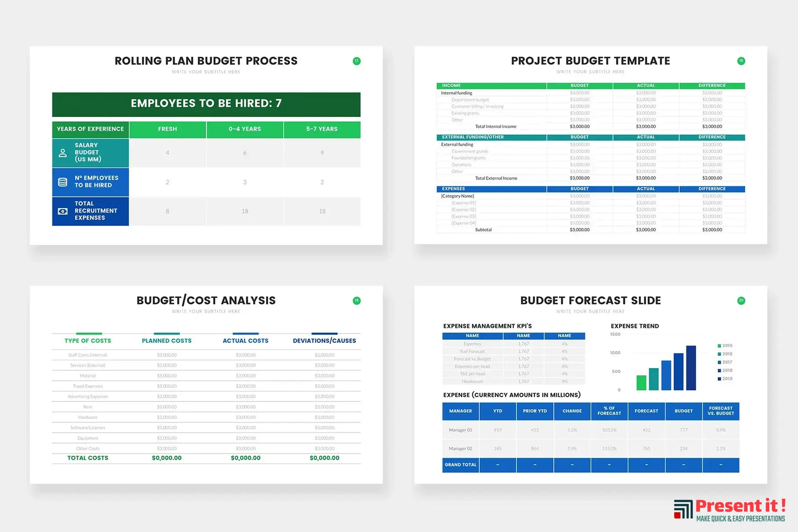The height and width of the screenshot is (532, 798).
Task: Click the Grand Total row label
Action: (461, 465)
